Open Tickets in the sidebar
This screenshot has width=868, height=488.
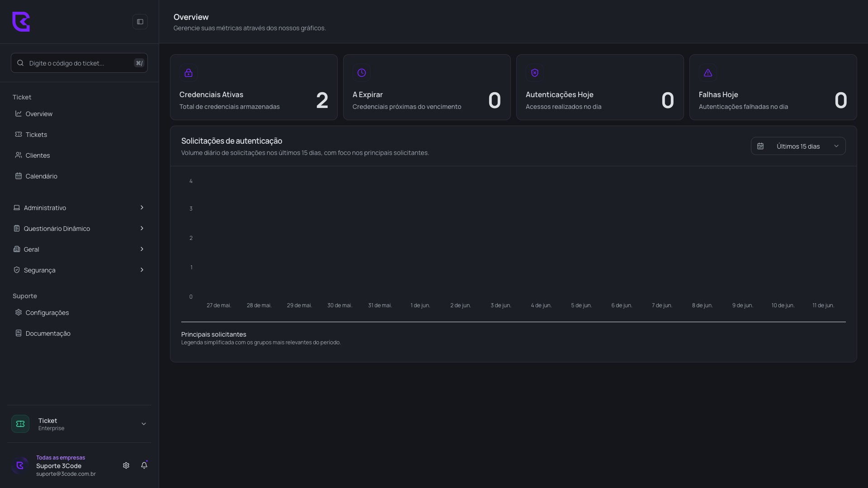pos(79,135)
